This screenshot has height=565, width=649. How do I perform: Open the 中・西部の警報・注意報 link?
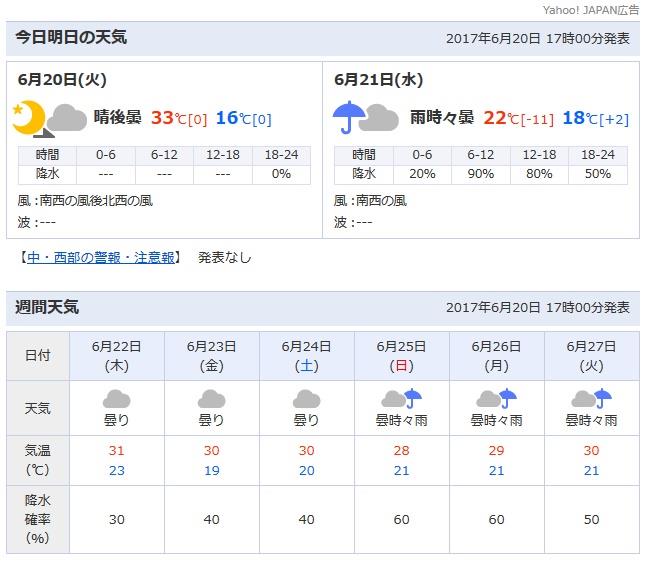click(x=102, y=257)
